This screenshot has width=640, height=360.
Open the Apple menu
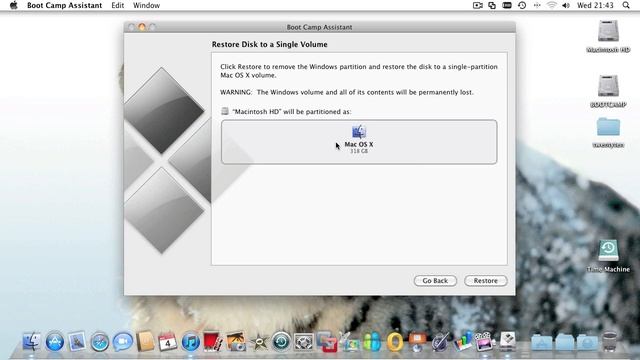pos(13,5)
